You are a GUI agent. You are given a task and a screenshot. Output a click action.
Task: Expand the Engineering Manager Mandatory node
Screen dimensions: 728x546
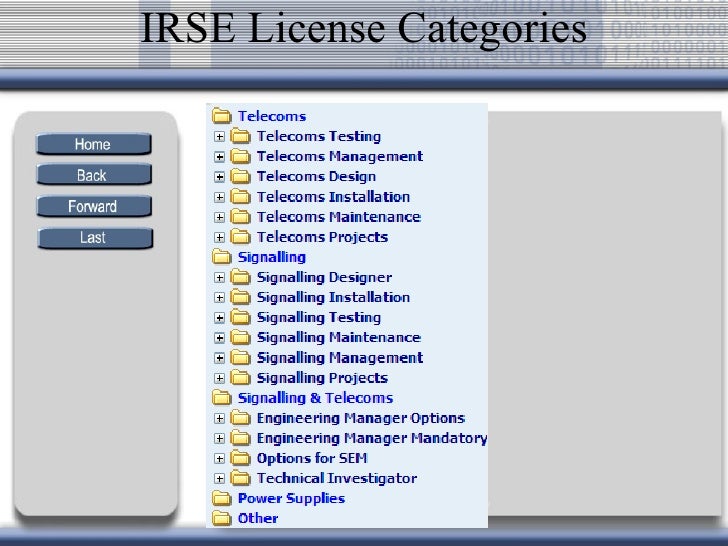(219, 438)
